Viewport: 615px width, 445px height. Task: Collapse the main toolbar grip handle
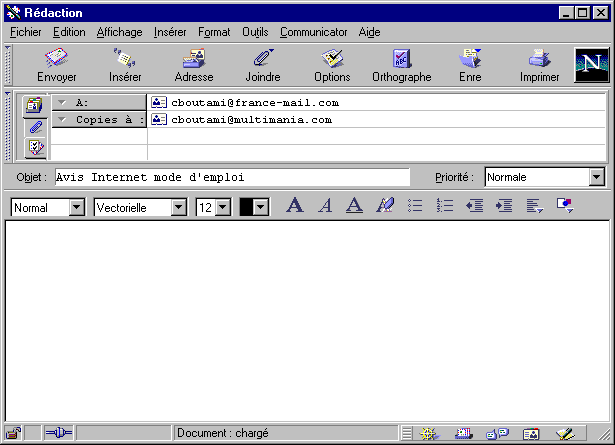pyautogui.click(x=8, y=65)
